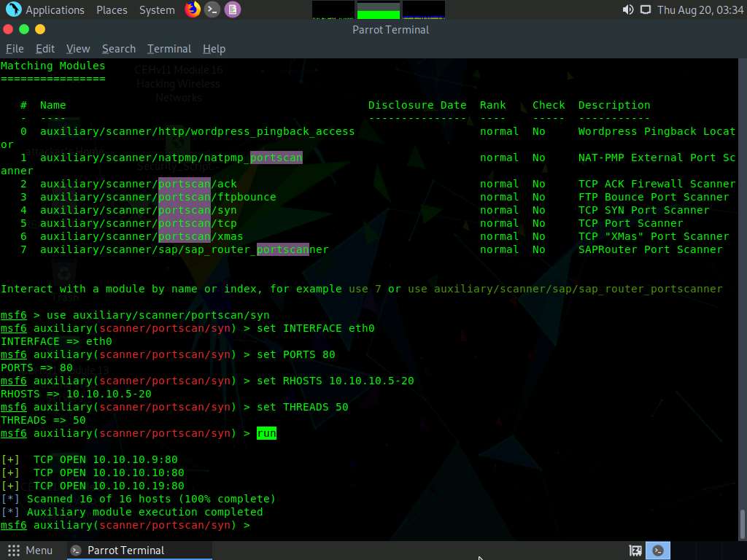Click the volume speaker icon
This screenshot has height=560, width=747.
click(628, 9)
